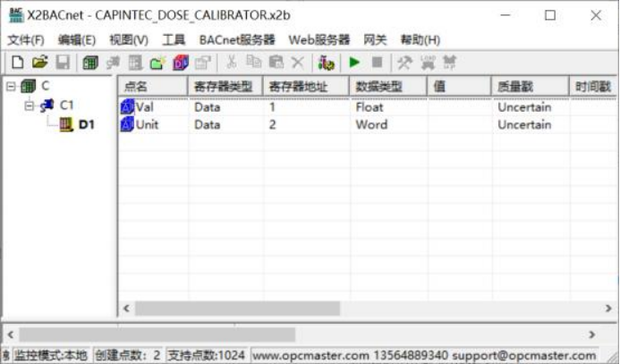The width and height of the screenshot is (620, 364).
Task: Click the 寄存器地址 column header
Action: coord(306,86)
